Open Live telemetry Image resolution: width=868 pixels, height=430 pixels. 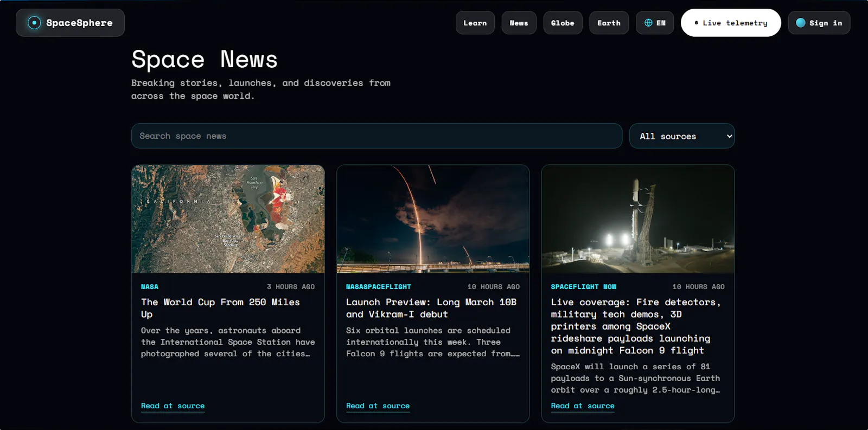pos(731,23)
